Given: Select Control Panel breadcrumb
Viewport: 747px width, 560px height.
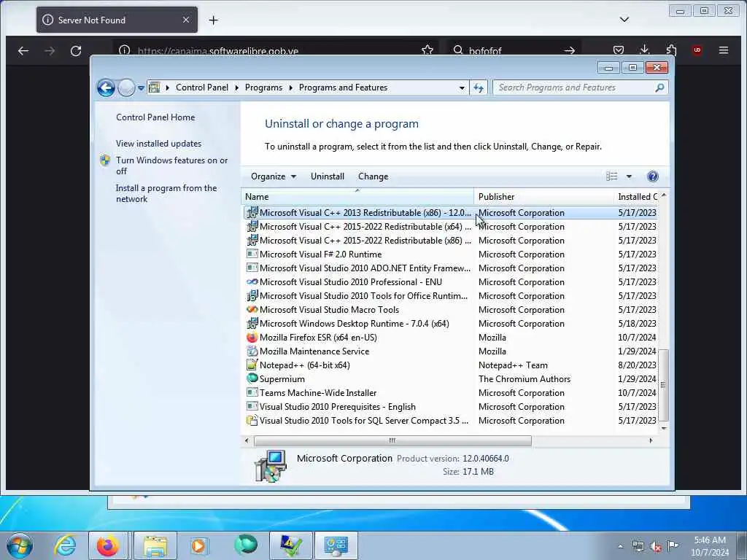Looking at the screenshot, I should (x=202, y=87).
